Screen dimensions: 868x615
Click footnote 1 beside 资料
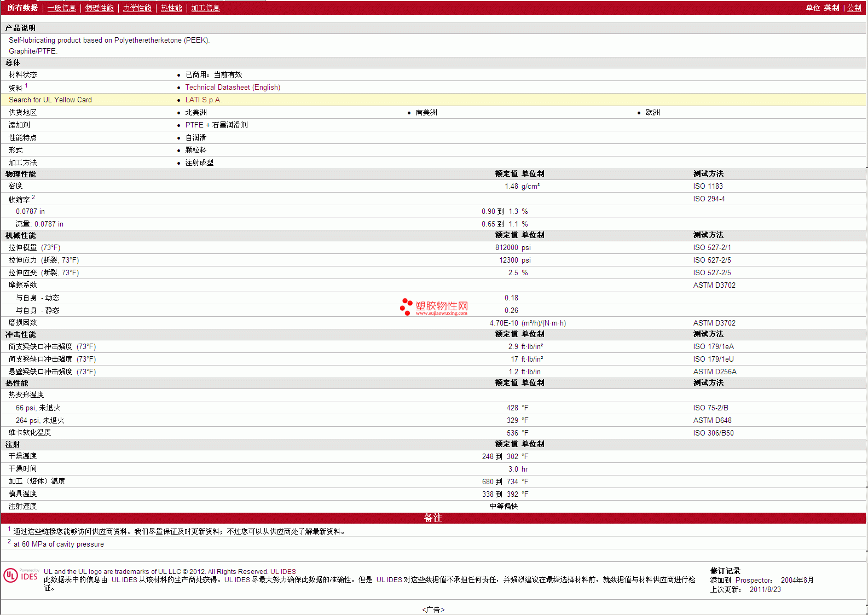(26, 85)
